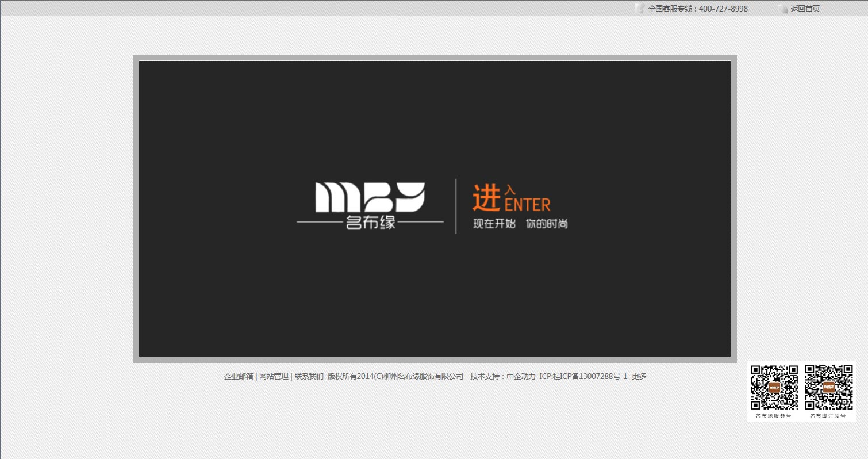Click the 联系我们 footer item
868x459 pixels.
click(x=308, y=376)
